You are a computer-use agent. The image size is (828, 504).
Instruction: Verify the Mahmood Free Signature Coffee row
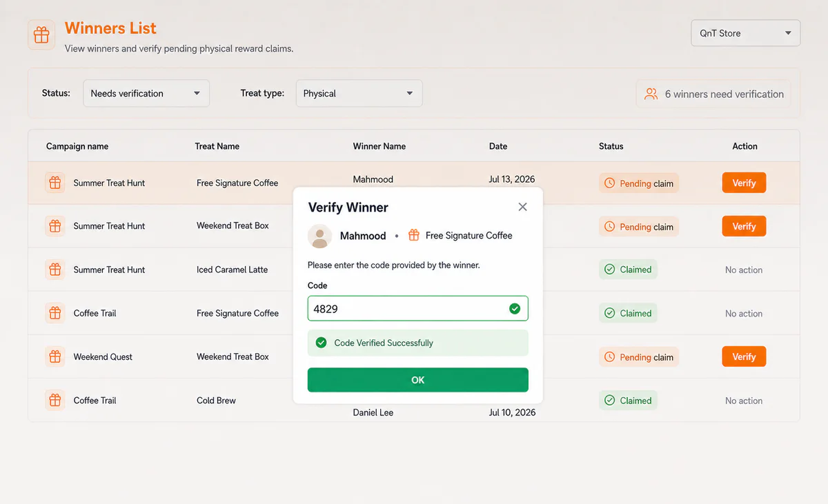coord(744,183)
